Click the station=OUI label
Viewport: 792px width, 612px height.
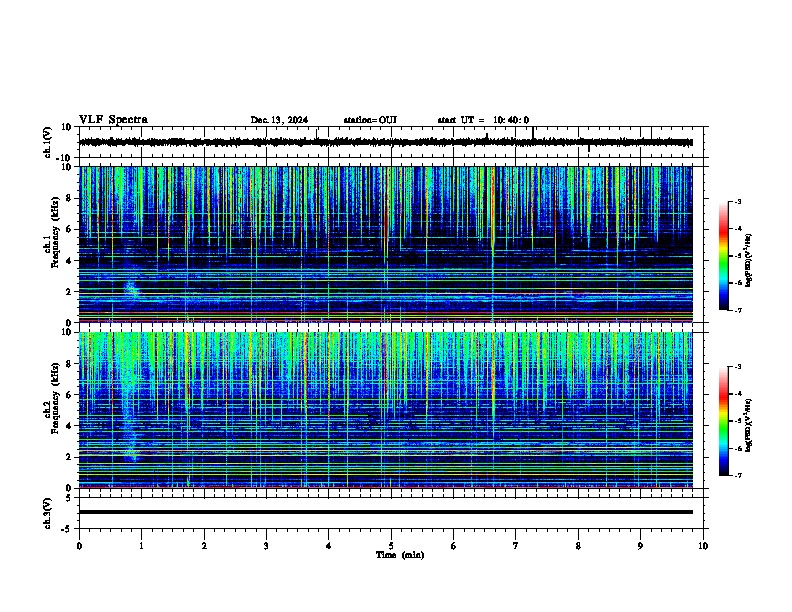point(370,120)
